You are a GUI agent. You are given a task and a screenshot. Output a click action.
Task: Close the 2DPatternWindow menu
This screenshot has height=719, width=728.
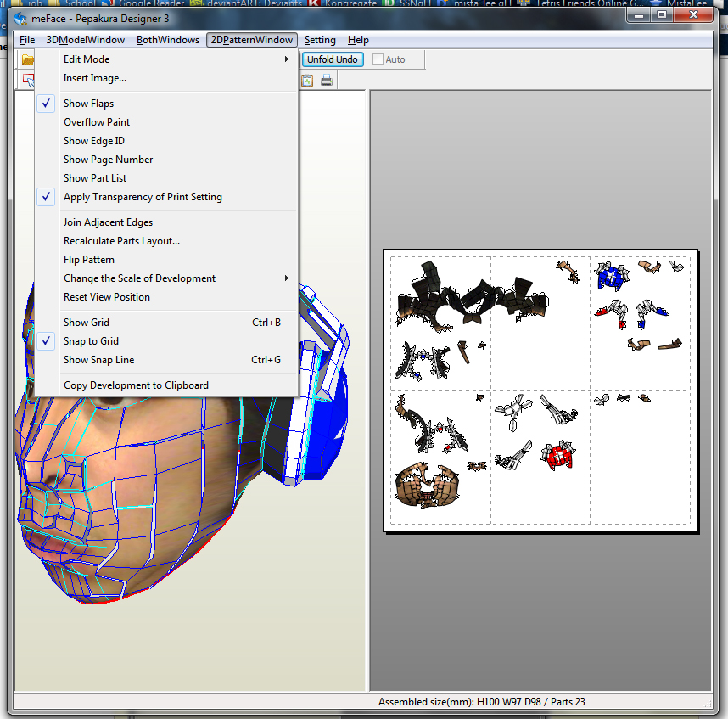point(252,40)
